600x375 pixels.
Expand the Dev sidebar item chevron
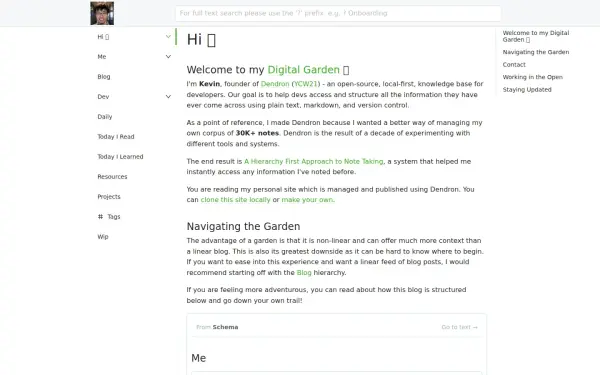click(168, 96)
